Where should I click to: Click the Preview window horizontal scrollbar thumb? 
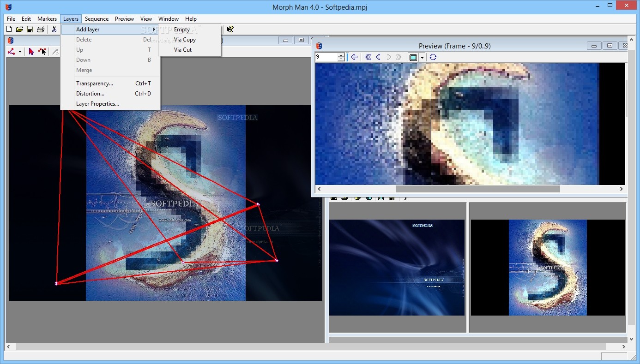pyautogui.click(x=477, y=189)
